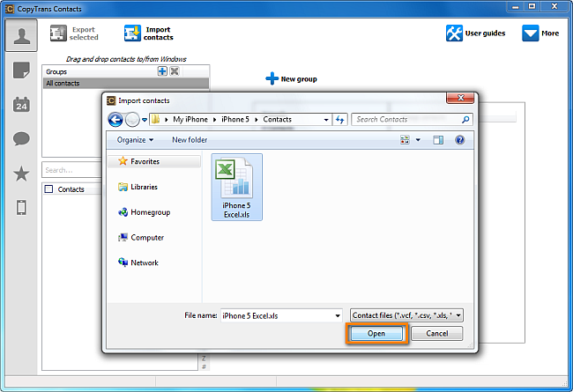This screenshot has height=392, width=573.
Task: Open dialog help
Action: click(459, 140)
